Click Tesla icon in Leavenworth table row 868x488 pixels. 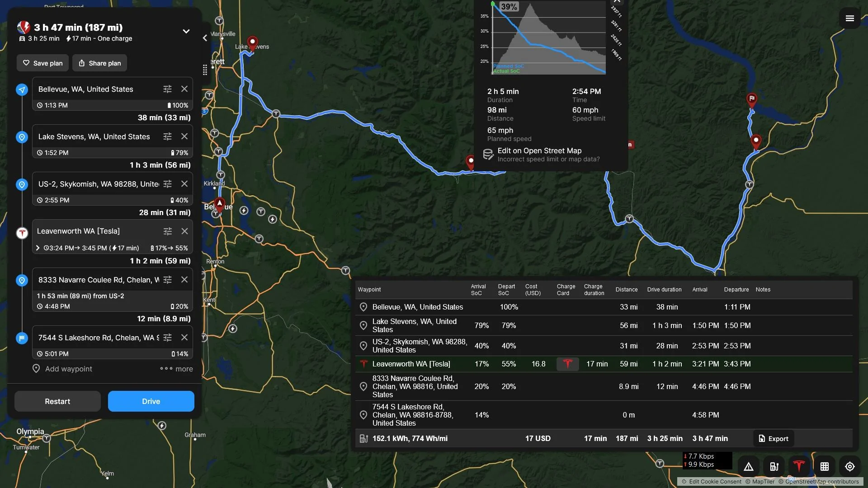(363, 364)
